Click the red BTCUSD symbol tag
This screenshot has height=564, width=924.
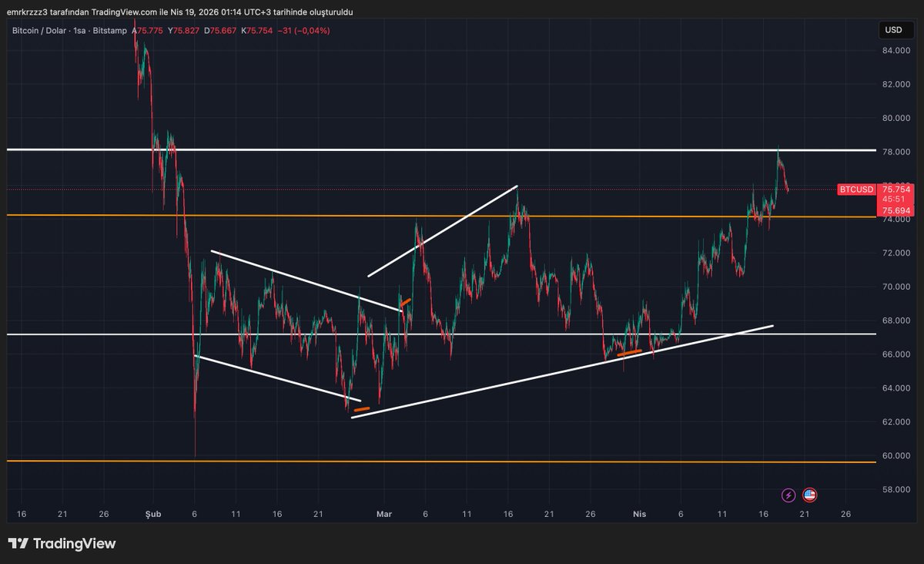856,190
